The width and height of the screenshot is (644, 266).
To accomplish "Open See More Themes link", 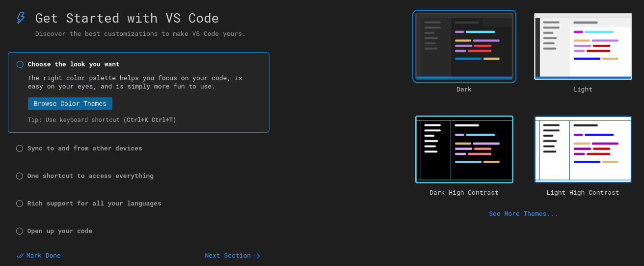I will pos(523,214).
